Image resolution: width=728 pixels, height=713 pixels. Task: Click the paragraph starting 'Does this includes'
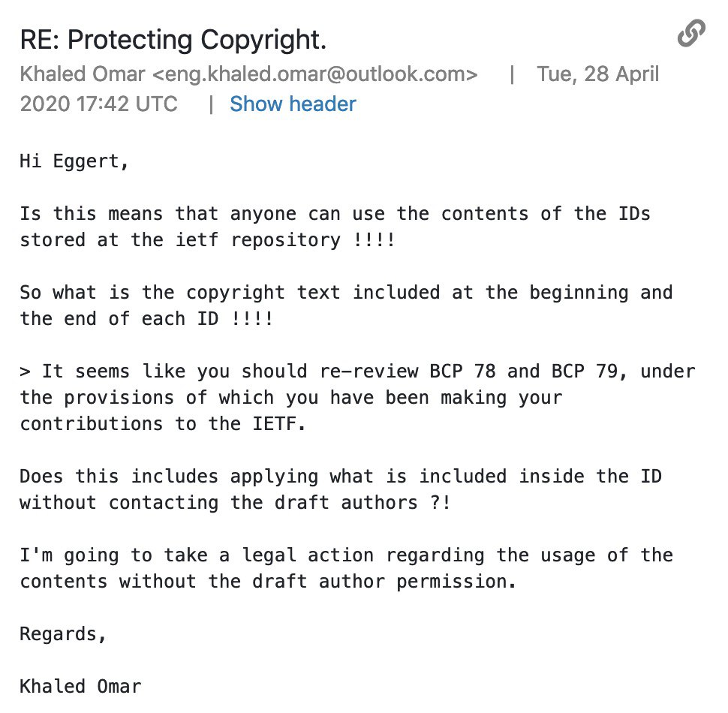[x=341, y=489]
